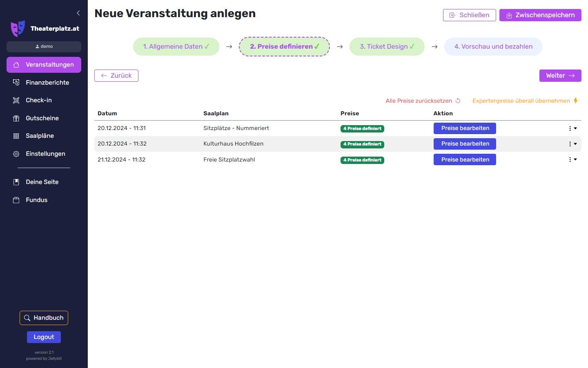Go to step 1. Allgemeine Daten
The height and width of the screenshot is (368, 588).
176,47
